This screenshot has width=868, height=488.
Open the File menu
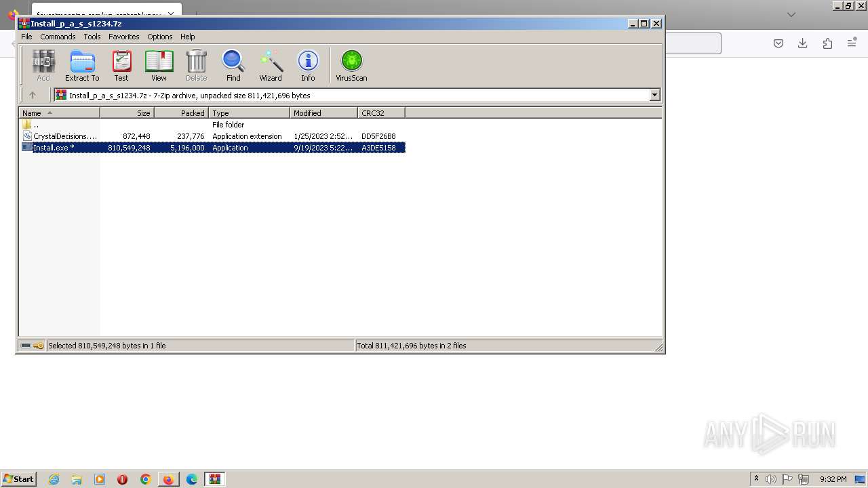pos(26,37)
